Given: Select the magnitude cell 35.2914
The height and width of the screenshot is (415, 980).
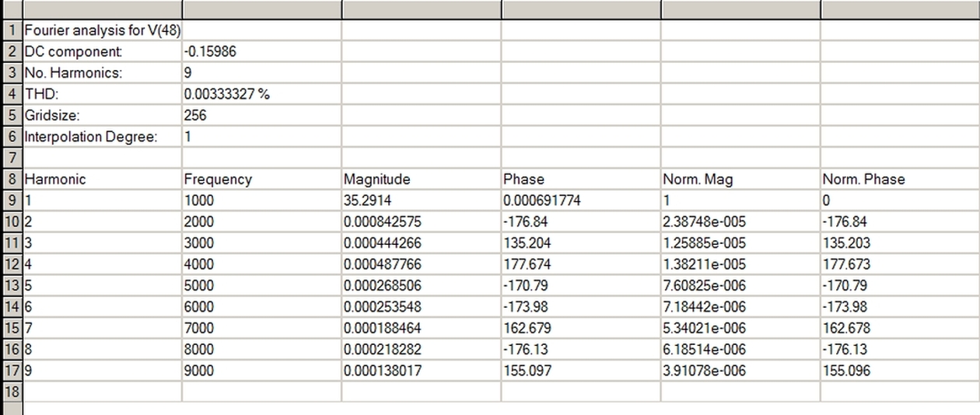Looking at the screenshot, I should point(421,201).
